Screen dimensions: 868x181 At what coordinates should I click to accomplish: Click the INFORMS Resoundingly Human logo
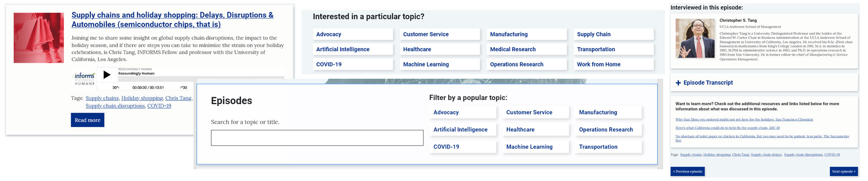coord(84,78)
